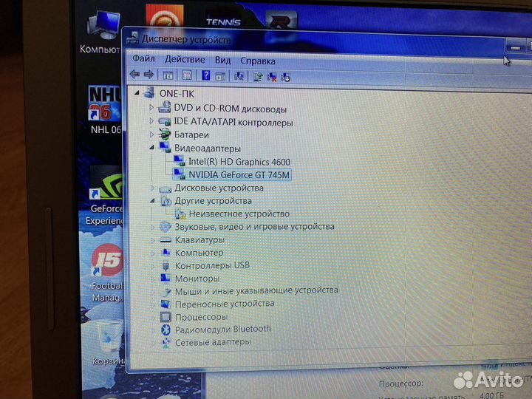The height and width of the screenshot is (399, 532).
Task: Select Радиомодули Bluetooth category
Action: coord(223,330)
